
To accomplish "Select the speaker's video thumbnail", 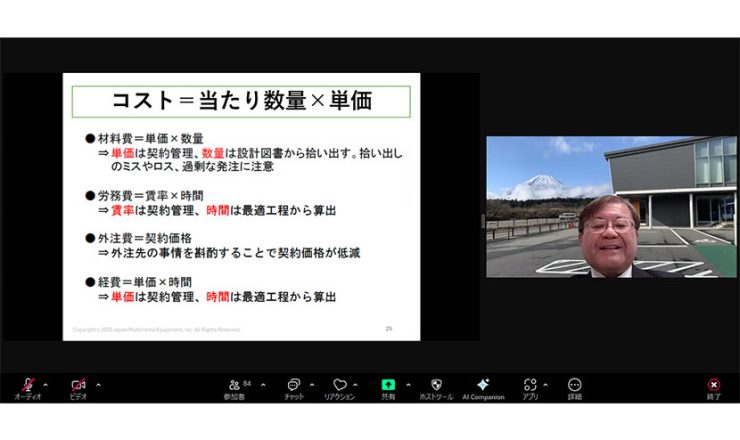I will click(x=611, y=207).
